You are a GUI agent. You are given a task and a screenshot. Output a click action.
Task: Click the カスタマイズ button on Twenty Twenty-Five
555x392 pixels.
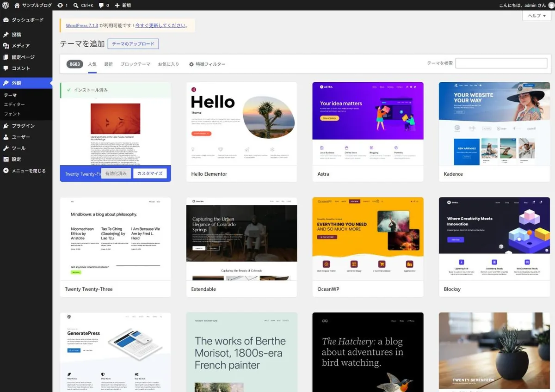pyautogui.click(x=150, y=173)
